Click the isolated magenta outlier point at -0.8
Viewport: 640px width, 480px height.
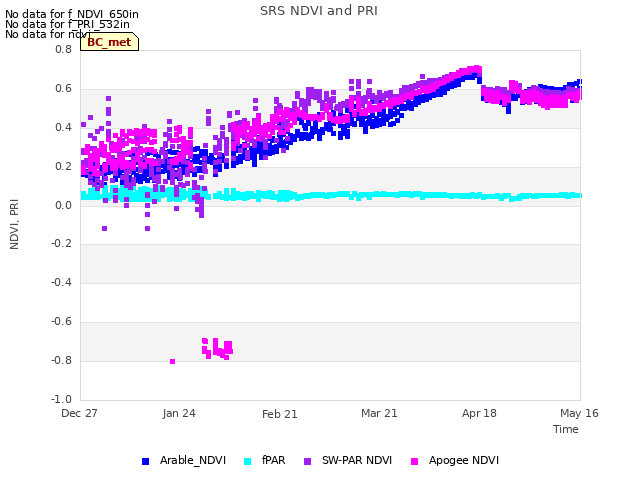coord(172,361)
